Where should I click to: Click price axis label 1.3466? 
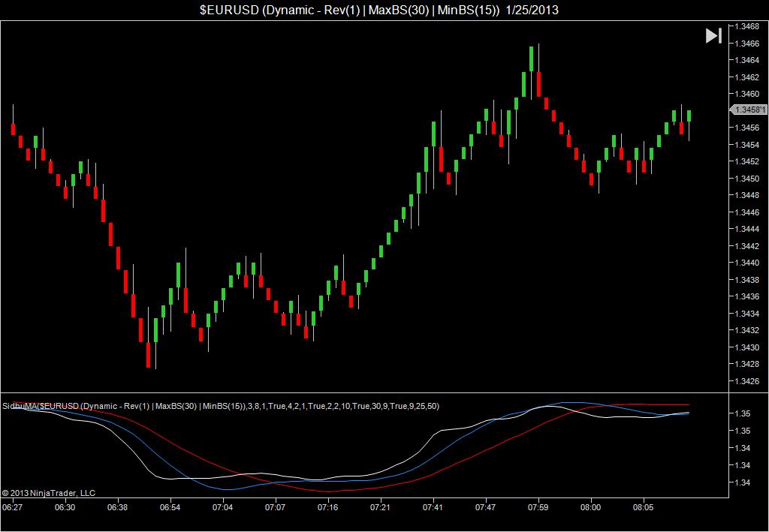pyautogui.click(x=747, y=44)
